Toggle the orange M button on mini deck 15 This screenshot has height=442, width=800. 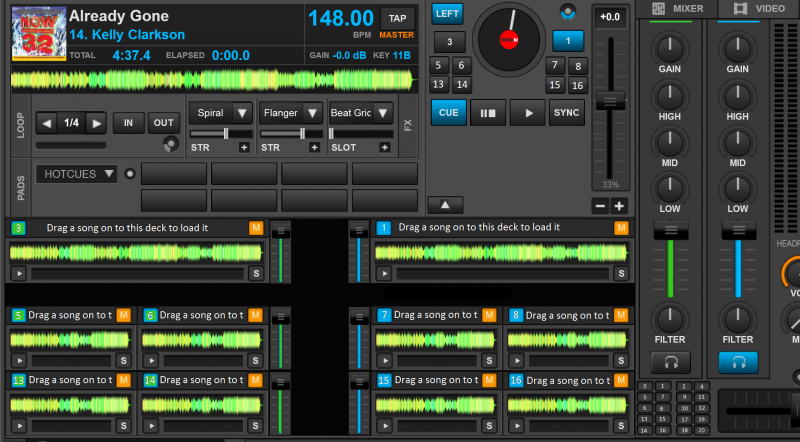(489, 380)
